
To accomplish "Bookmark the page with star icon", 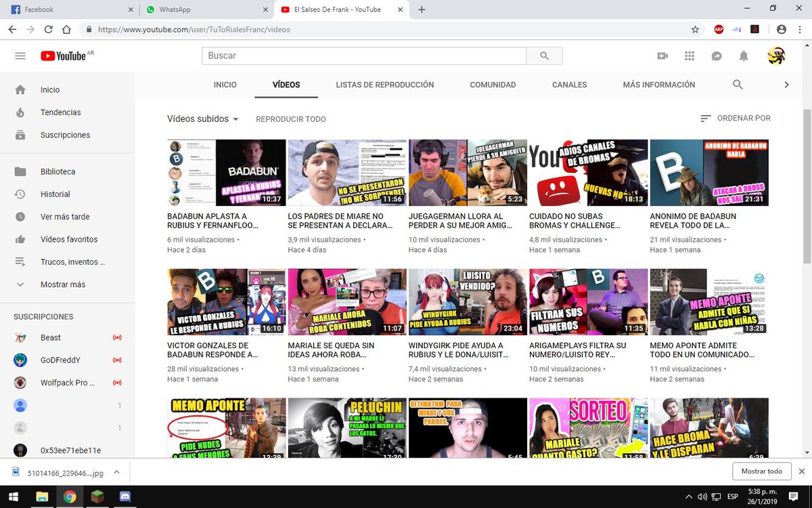I will tap(695, 30).
